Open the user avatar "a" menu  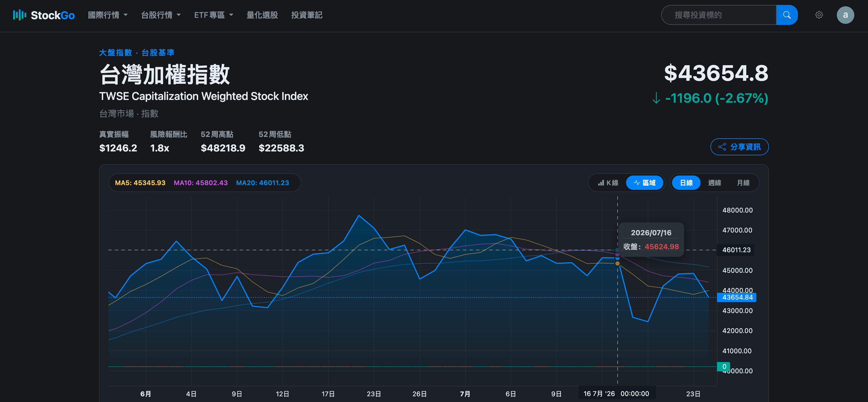point(845,15)
